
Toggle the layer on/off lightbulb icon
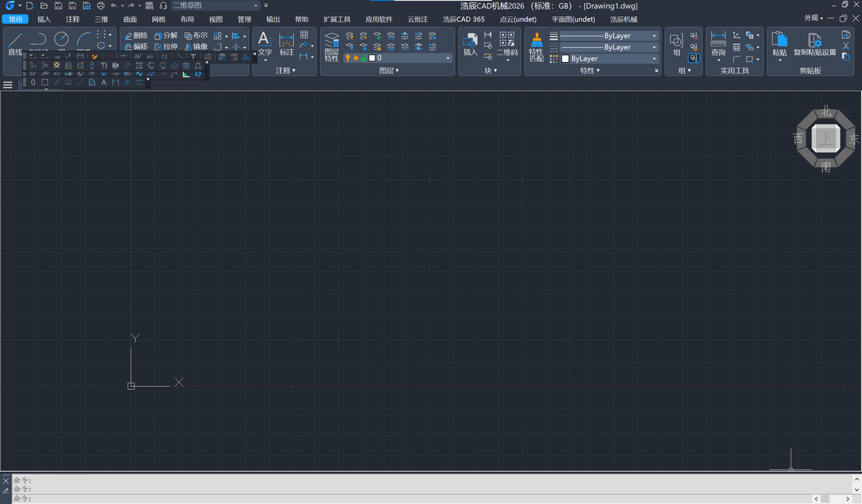[348, 59]
